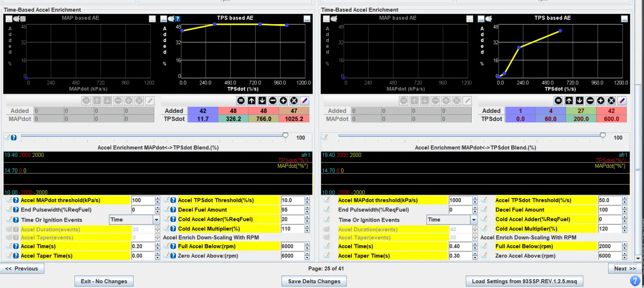Click the equals (set value) icon in left TPSdot table toolbar

(x=241, y=101)
